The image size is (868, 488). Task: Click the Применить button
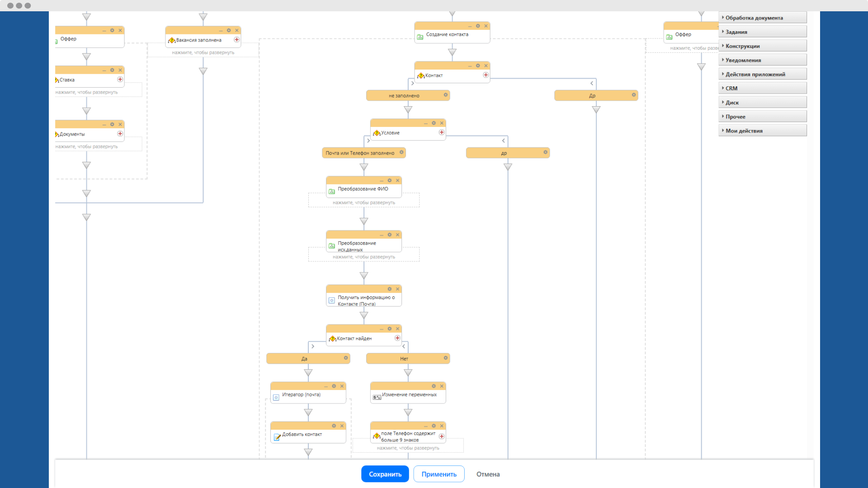(439, 474)
